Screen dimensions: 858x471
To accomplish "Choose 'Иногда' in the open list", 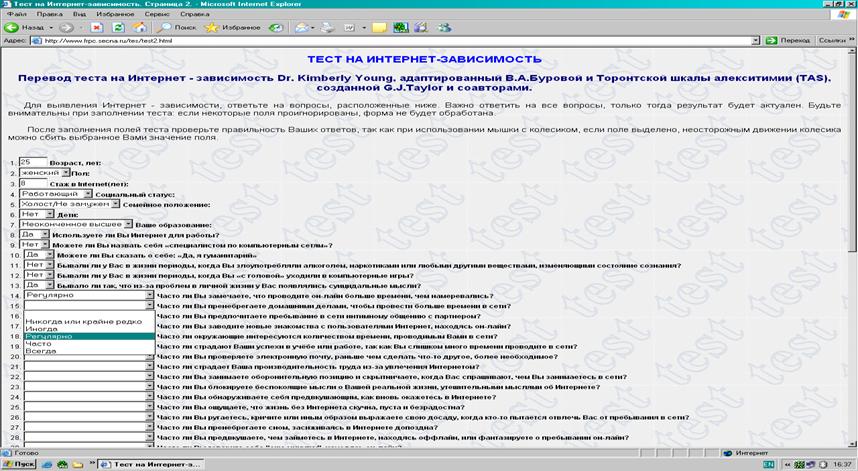I will coord(89,329).
